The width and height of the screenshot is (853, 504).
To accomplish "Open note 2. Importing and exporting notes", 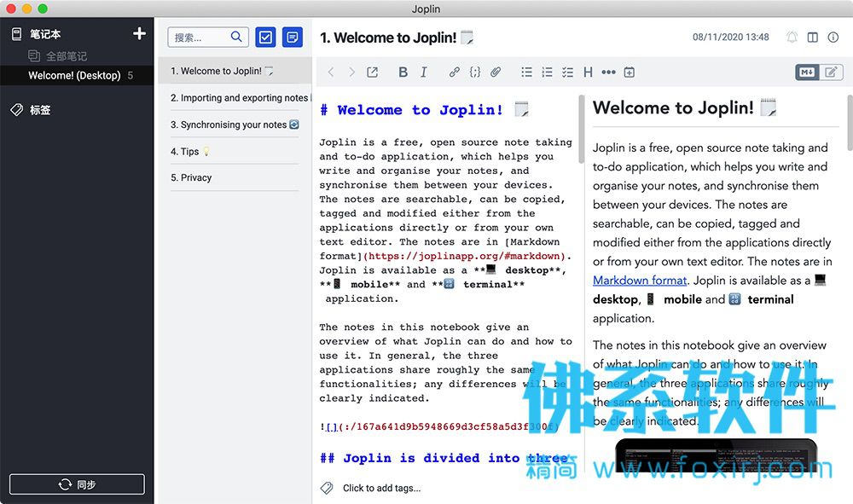I will click(235, 98).
